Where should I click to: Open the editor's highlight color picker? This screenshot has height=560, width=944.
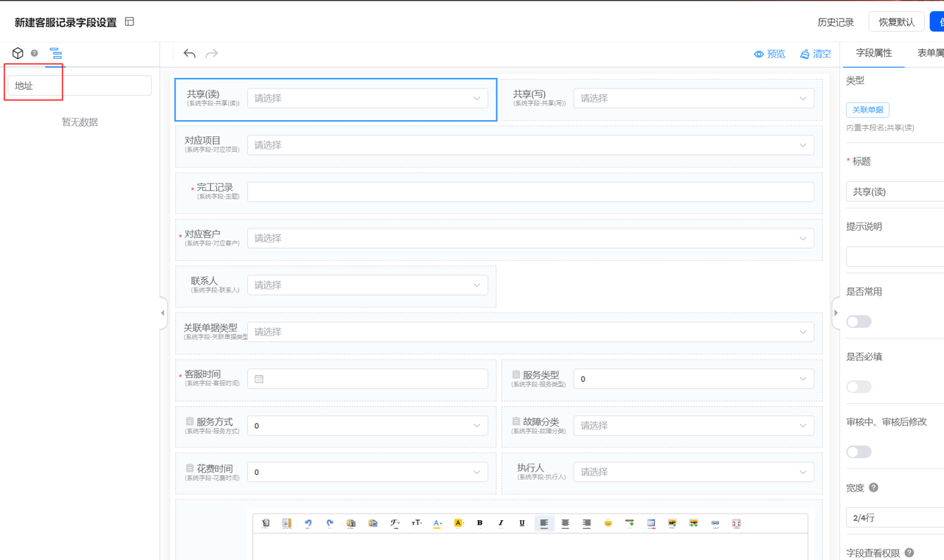458,523
